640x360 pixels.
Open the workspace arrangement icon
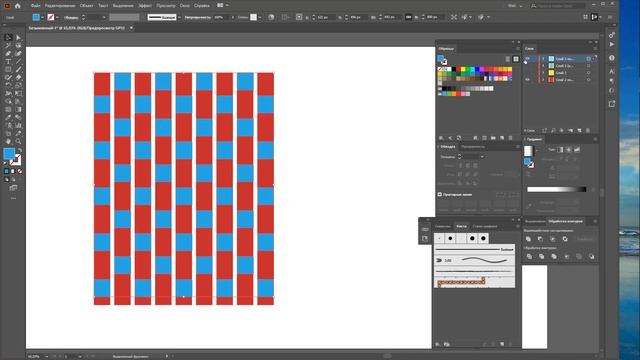pos(220,5)
